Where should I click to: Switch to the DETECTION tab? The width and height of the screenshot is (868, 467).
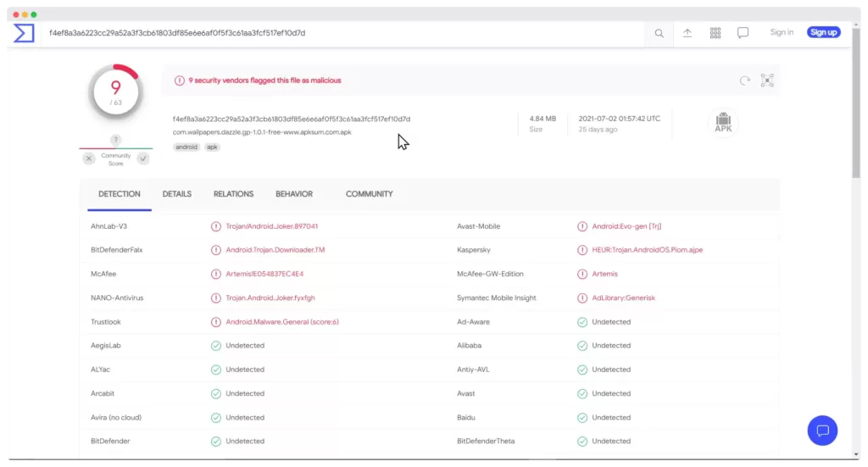119,194
